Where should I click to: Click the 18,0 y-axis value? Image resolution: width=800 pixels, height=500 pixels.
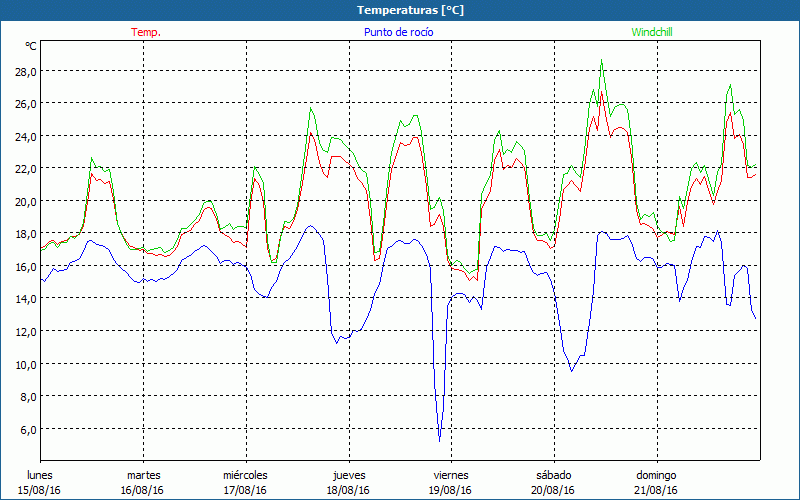click(x=24, y=234)
